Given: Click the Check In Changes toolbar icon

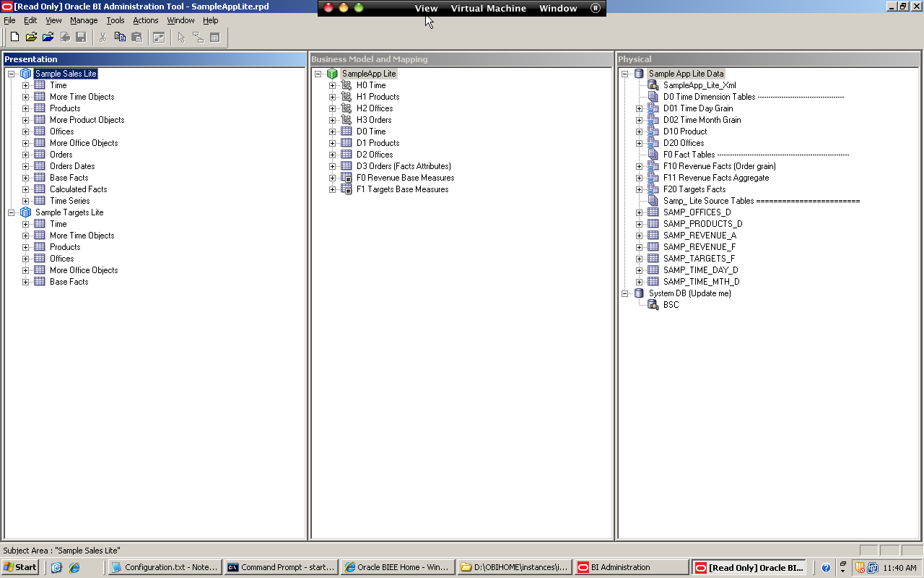Looking at the screenshot, I should tap(64, 36).
